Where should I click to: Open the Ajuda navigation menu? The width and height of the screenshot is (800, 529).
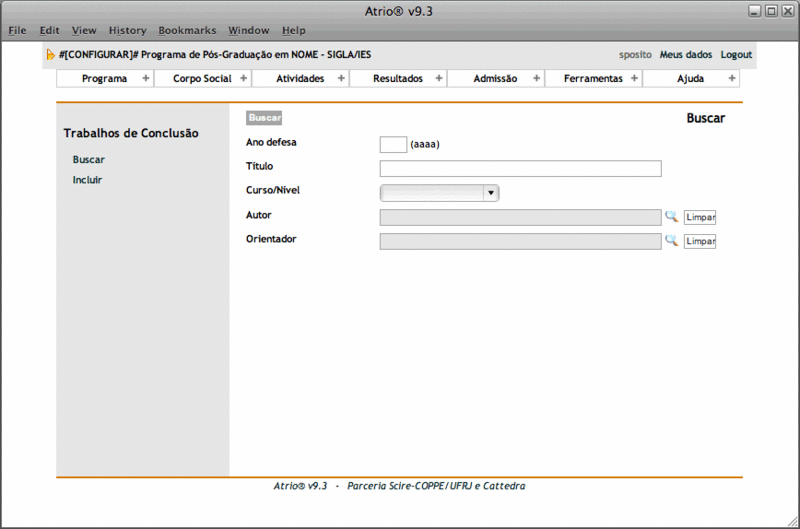690,79
